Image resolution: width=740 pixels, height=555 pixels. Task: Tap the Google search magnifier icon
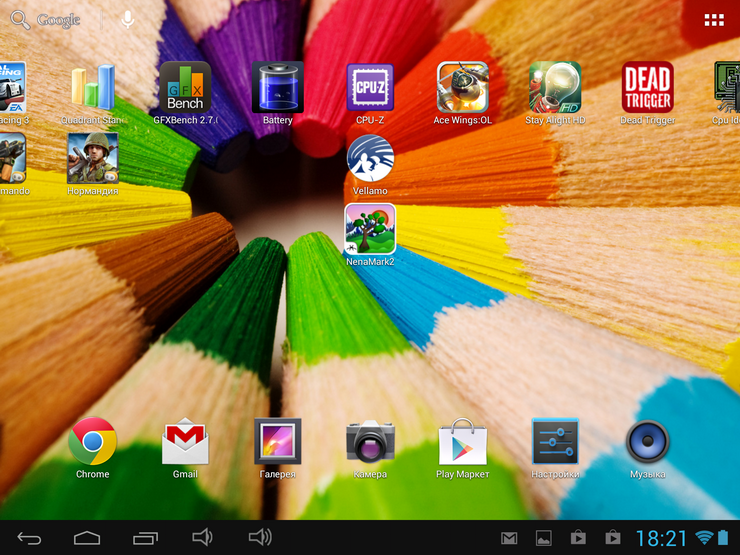pyautogui.click(x=20, y=20)
